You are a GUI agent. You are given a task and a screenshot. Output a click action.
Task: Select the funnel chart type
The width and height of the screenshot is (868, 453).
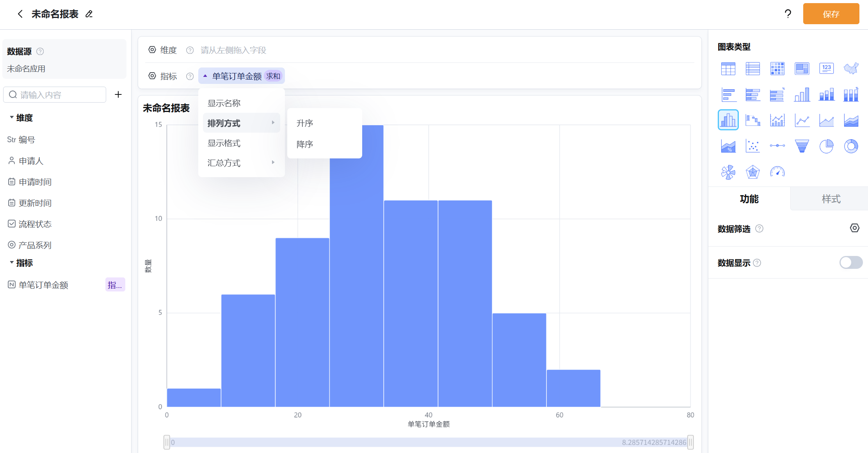pyautogui.click(x=802, y=146)
